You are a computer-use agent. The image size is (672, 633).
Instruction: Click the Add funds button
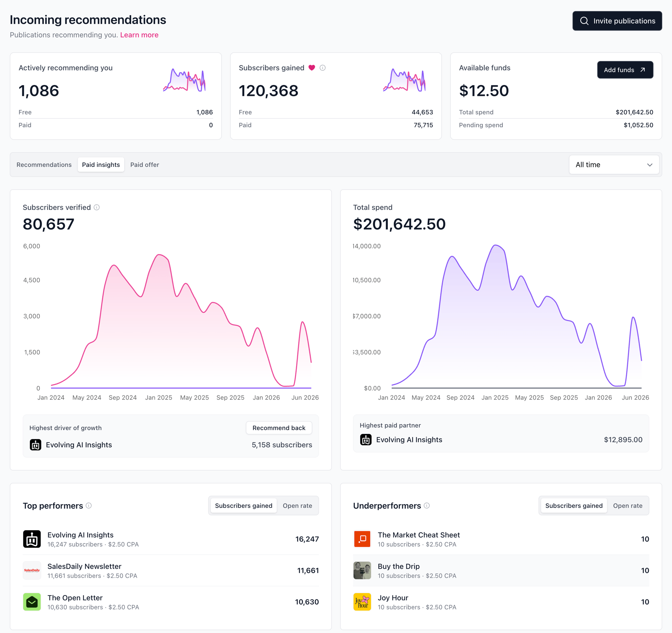tap(625, 70)
